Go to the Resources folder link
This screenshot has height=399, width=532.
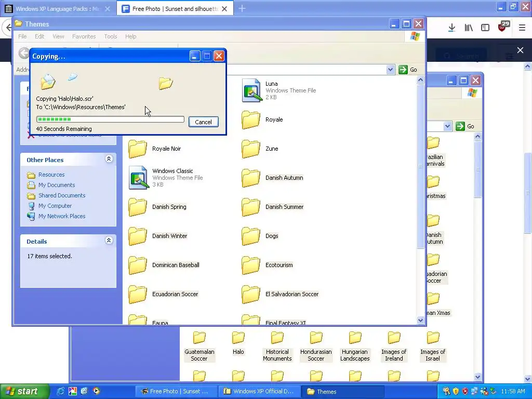pos(51,175)
